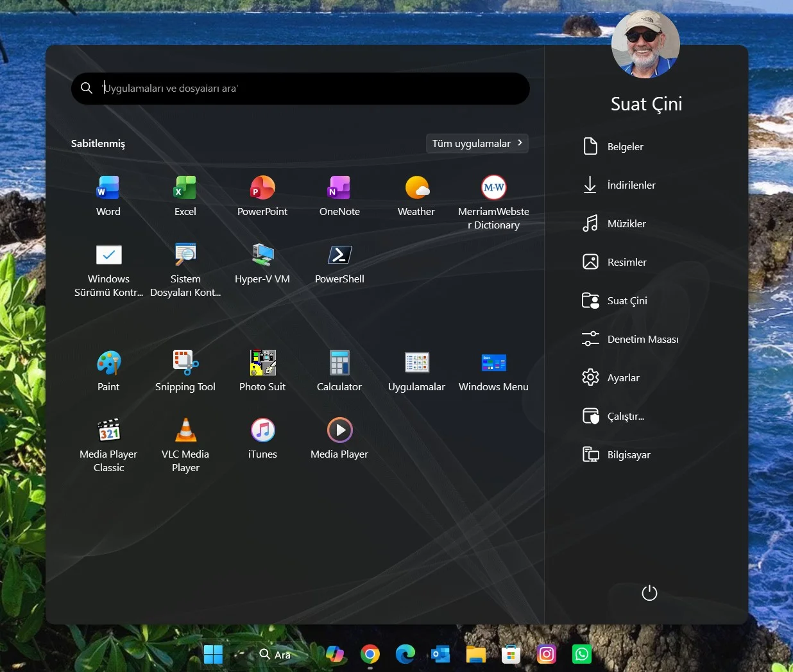Viewport: 793px width, 672px height.
Task: Launch Excel from pinned apps
Action: [185, 196]
